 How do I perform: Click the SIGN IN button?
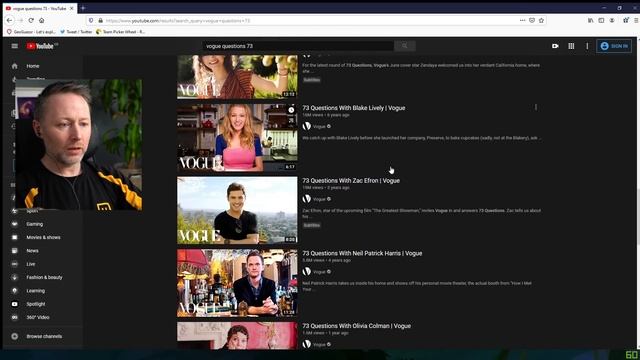click(614, 46)
